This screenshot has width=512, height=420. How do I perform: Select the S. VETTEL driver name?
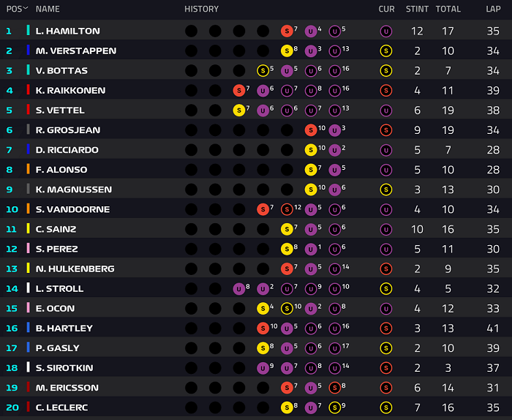tap(60, 110)
